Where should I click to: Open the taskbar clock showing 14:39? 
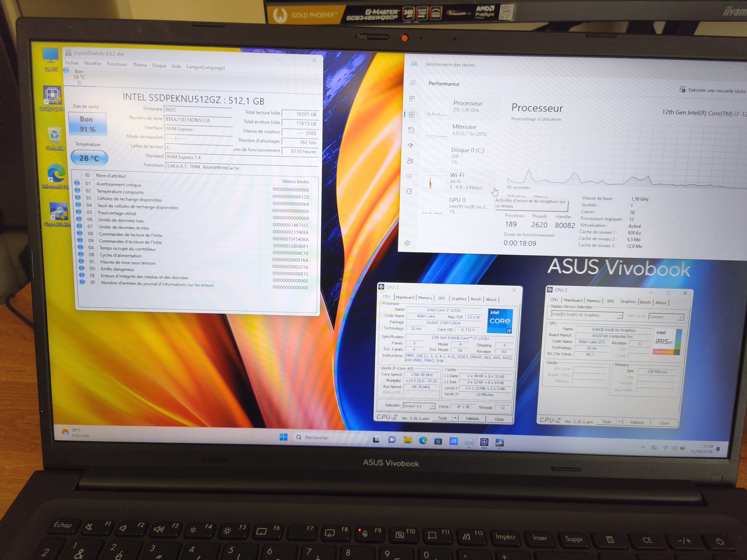coord(701,449)
